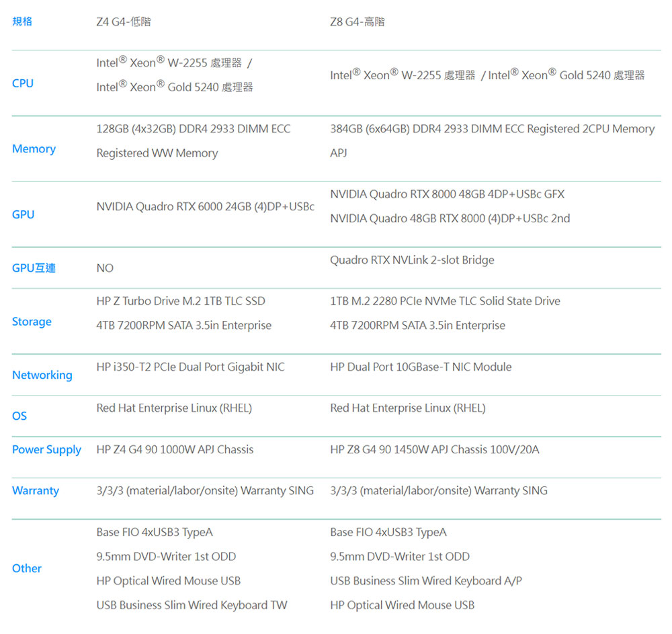This screenshot has height=634, width=672.
Task: Click the CPU row label
Action: coord(23,83)
